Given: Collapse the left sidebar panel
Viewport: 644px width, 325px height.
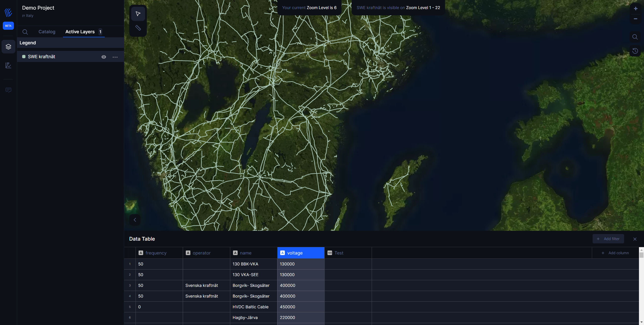Looking at the screenshot, I should [x=134, y=220].
